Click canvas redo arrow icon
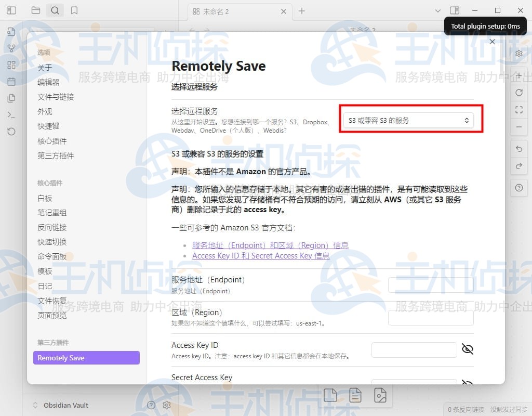532x416 pixels. tap(519, 166)
